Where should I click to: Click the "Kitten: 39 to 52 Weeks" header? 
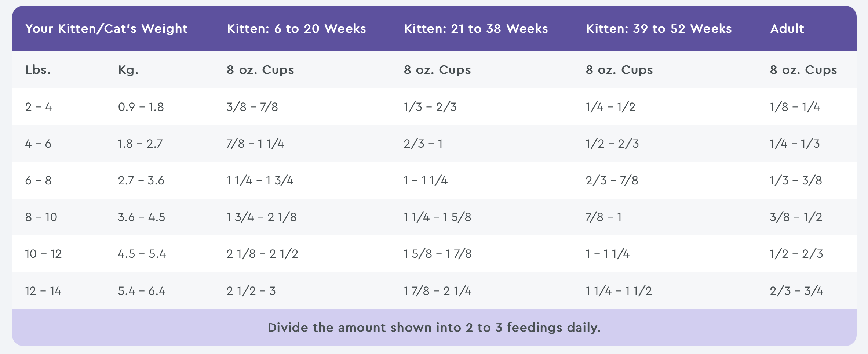(659, 29)
